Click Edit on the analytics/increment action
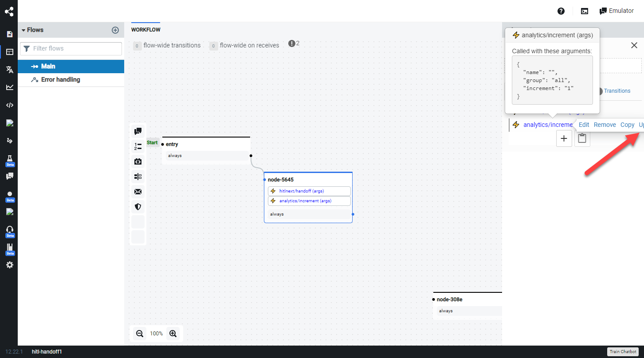This screenshot has width=644, height=358. pyautogui.click(x=584, y=125)
